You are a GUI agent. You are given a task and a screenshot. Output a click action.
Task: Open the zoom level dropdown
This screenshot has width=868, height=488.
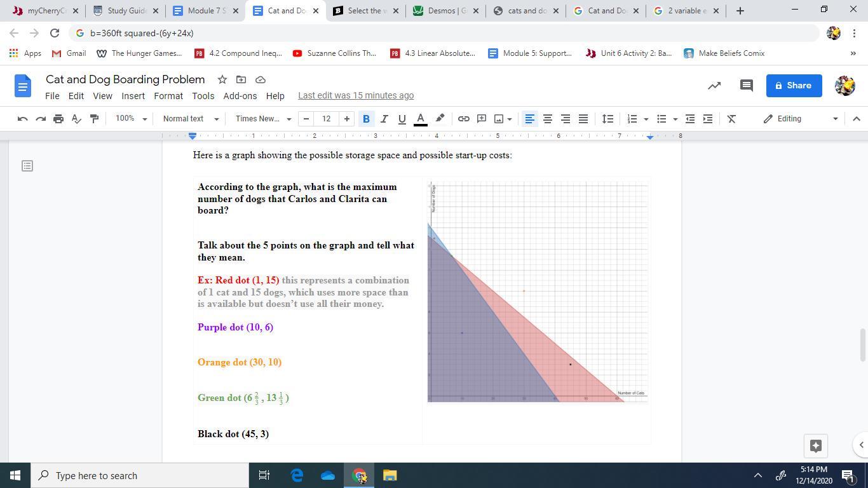131,119
